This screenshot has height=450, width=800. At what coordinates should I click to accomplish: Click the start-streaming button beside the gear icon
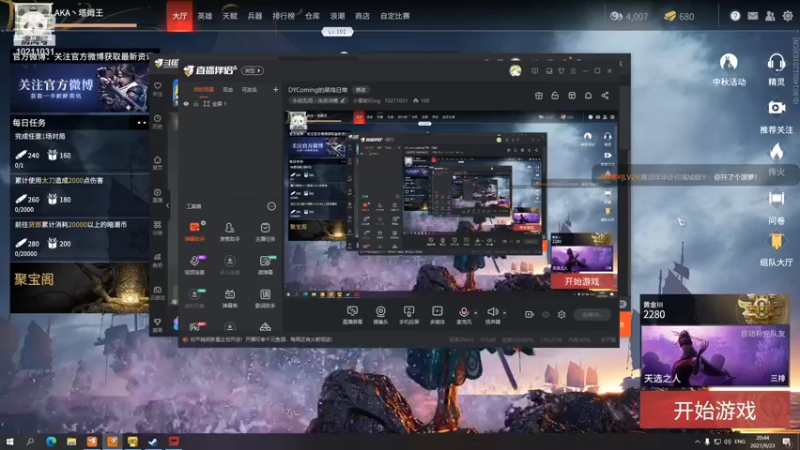pyautogui.click(x=592, y=314)
